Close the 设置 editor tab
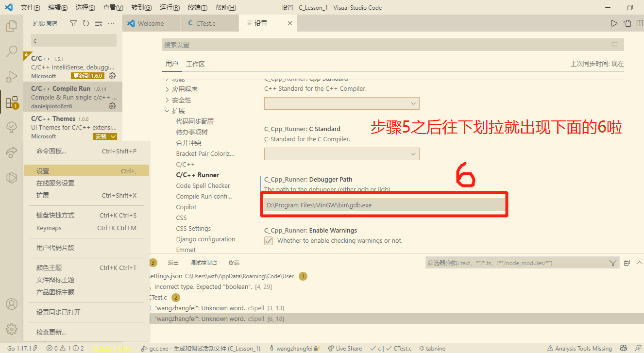This screenshot has height=353, width=644. 290,23
